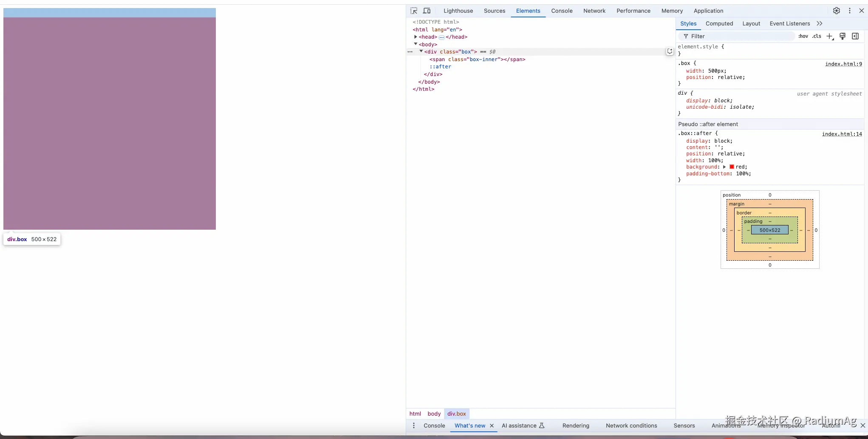868x439 pixels.
Task: Click the unicode-bidi property in the div rule
Action: coord(704,107)
